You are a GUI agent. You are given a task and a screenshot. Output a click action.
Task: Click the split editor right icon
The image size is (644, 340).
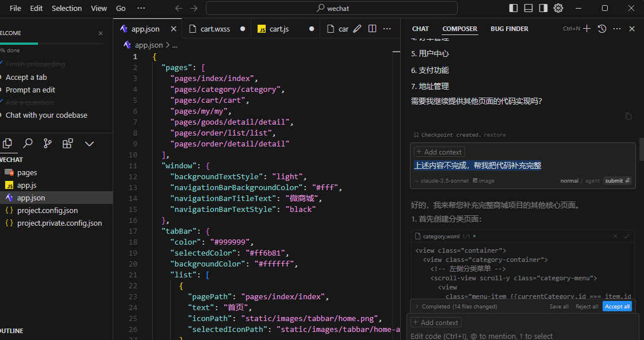click(x=372, y=29)
